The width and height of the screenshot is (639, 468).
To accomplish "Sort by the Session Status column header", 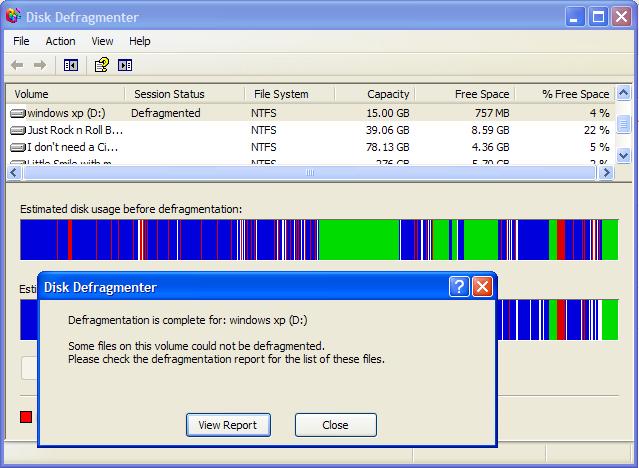I will pos(184,94).
